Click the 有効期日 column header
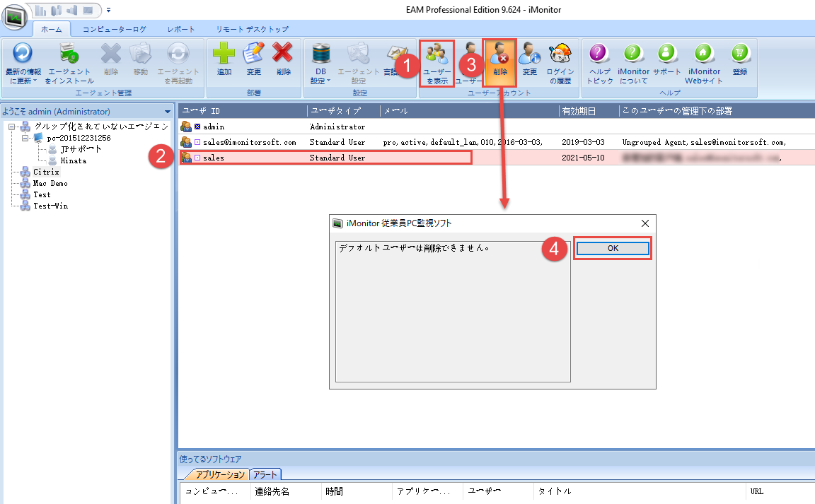 [x=589, y=111]
